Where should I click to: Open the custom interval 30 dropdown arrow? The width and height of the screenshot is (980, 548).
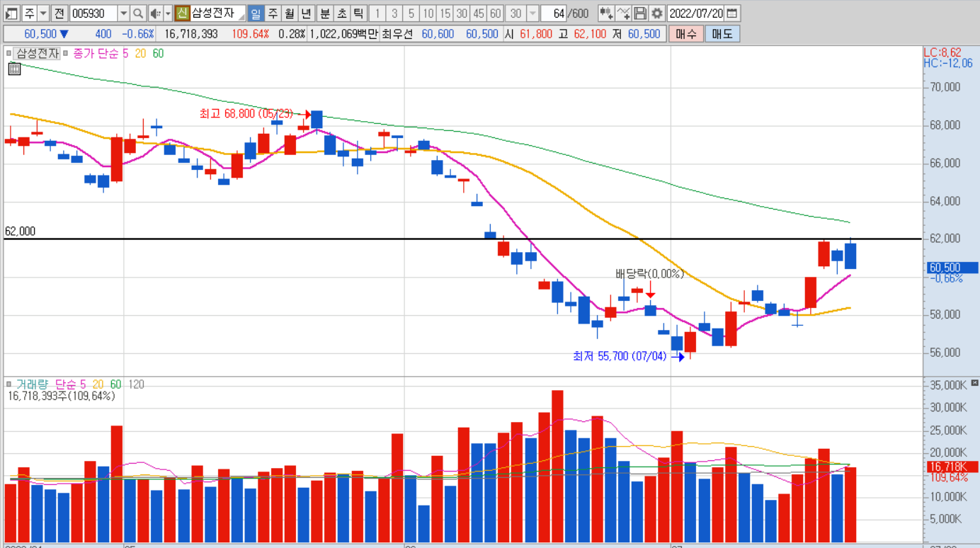(x=532, y=13)
